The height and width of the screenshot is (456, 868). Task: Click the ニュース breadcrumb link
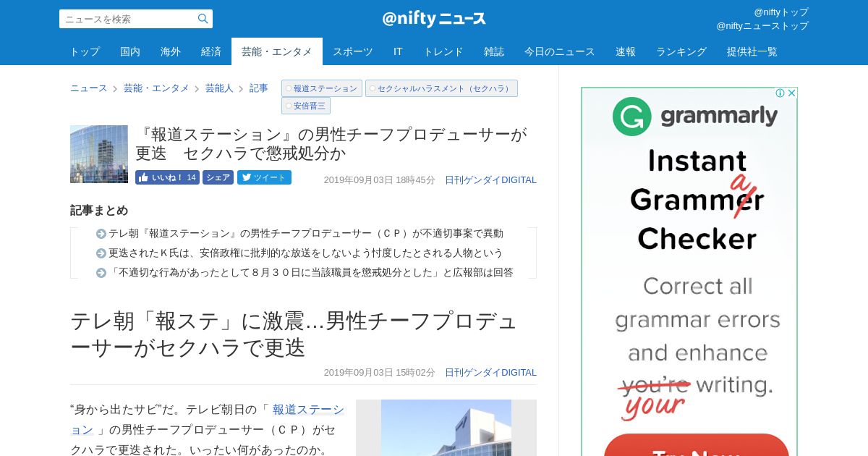pos(88,88)
